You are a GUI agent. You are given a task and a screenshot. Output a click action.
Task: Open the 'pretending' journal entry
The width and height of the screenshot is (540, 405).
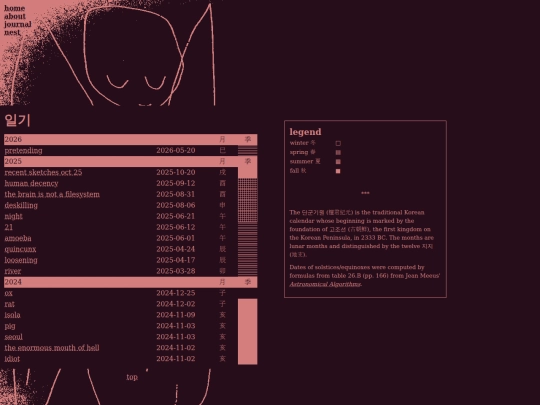tap(23, 150)
